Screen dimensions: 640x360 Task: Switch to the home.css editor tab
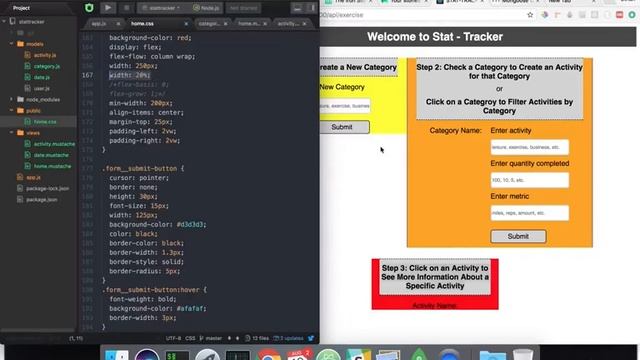[x=142, y=24]
